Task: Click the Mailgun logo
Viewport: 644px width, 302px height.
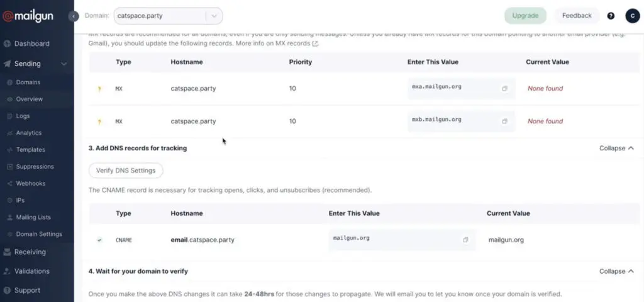Action: click(33, 16)
